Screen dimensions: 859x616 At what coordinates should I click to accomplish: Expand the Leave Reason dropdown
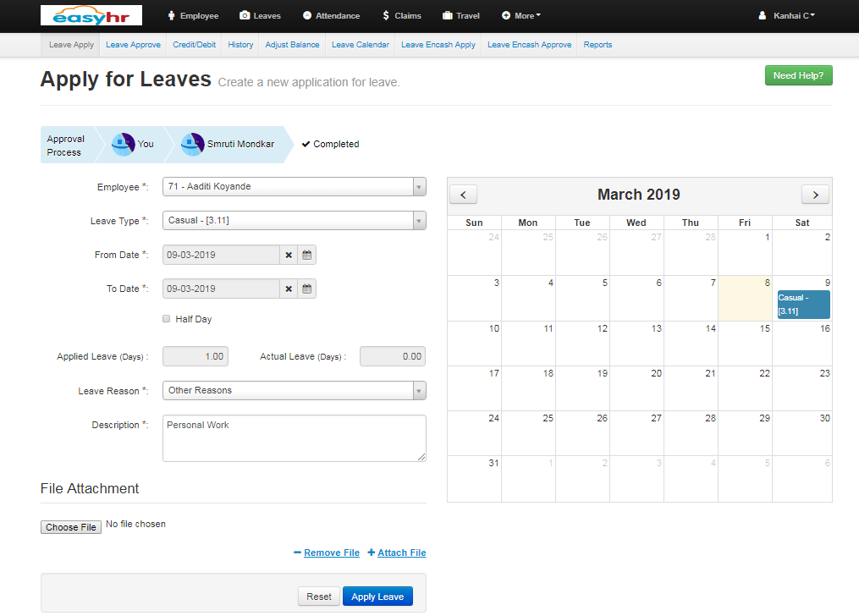419,390
